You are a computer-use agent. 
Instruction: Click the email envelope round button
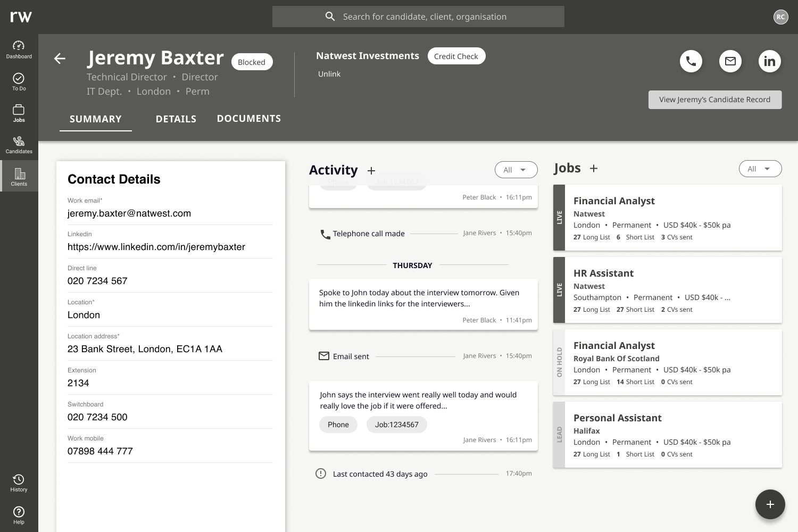click(730, 61)
